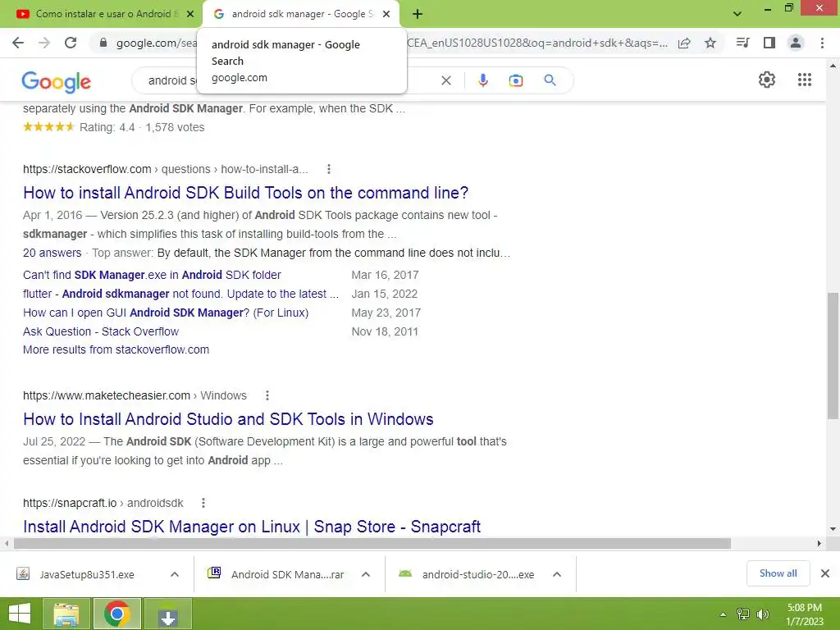Click the scroll-down arrow of vertical scrollbar
This screenshot has height=630, width=840.
click(833, 529)
